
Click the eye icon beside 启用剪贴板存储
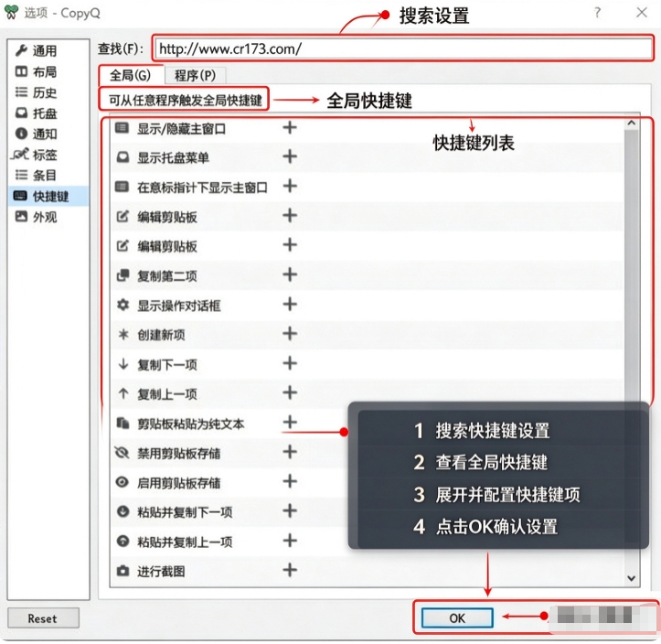[123, 482]
